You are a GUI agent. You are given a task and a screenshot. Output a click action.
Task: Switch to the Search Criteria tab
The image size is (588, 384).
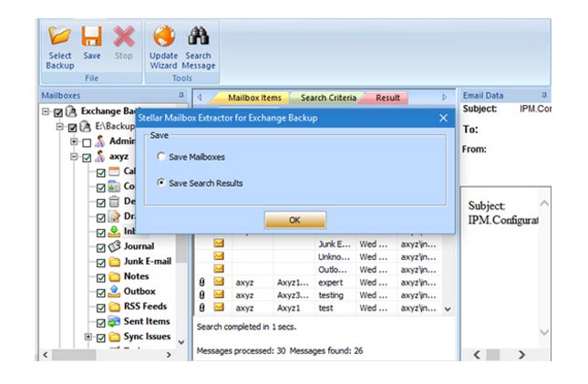click(x=328, y=98)
